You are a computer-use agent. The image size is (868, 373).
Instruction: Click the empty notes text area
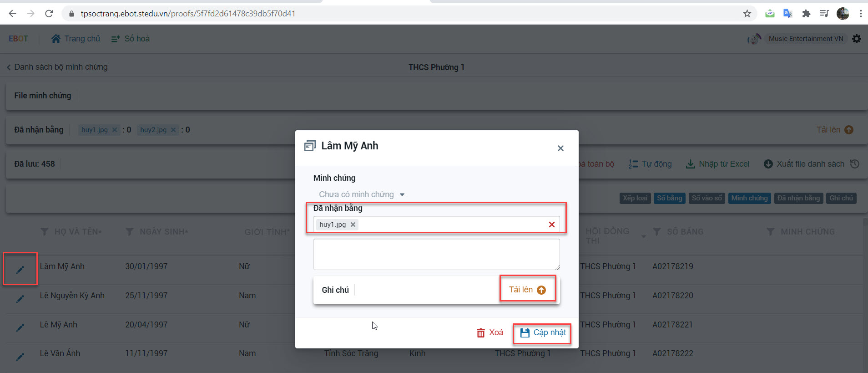pos(436,254)
